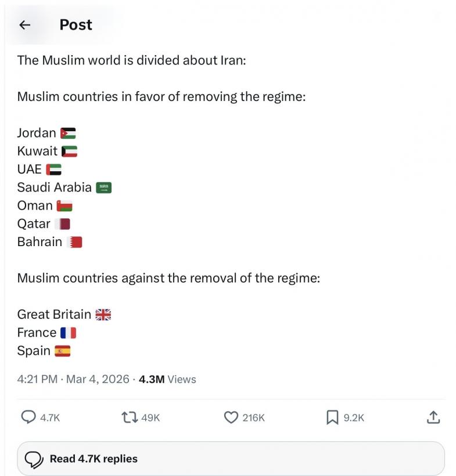Viewport: 456px width, 476px height.
Task: Click the speech bubble icon inside the replies button
Action: [35, 459]
